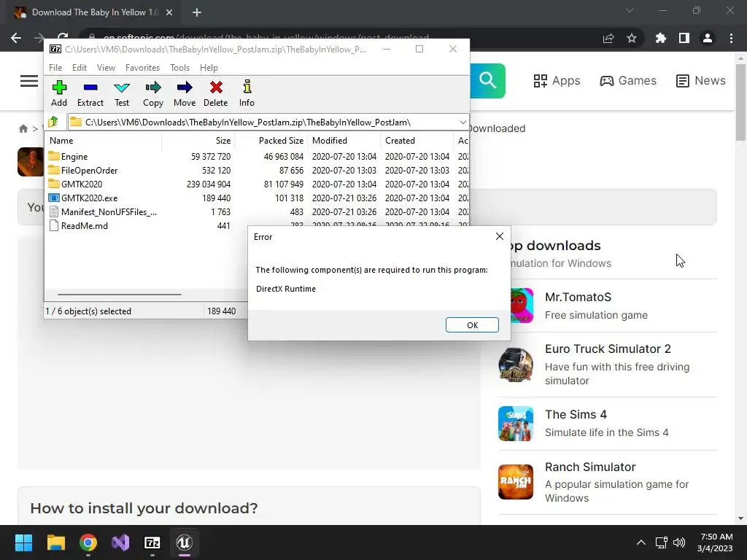Toggle the Chrome side panel
This screenshot has width=747, height=560.
tap(684, 38)
